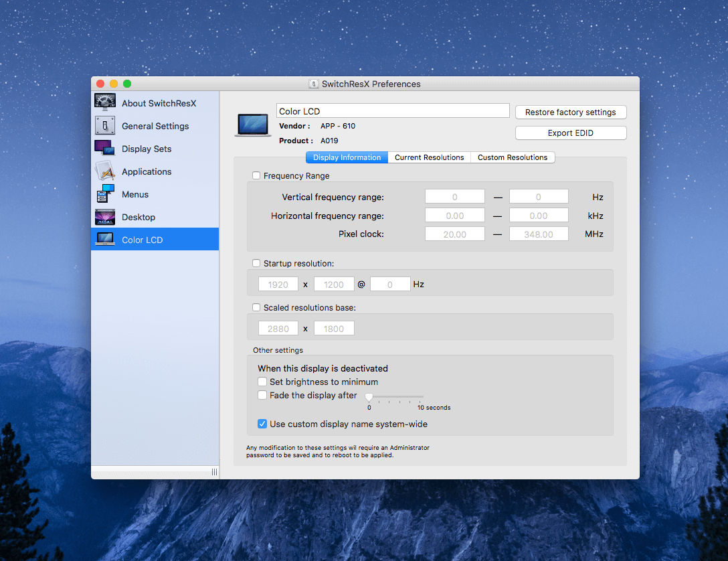Open the Applications section label
Viewport: 728px width, 561px height.
[147, 171]
